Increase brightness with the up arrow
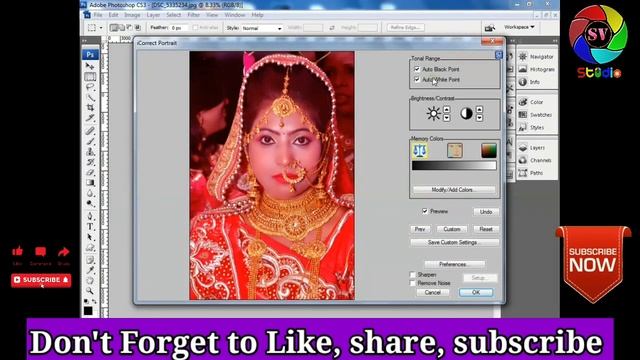This screenshot has width=640, height=360. (x=447, y=109)
